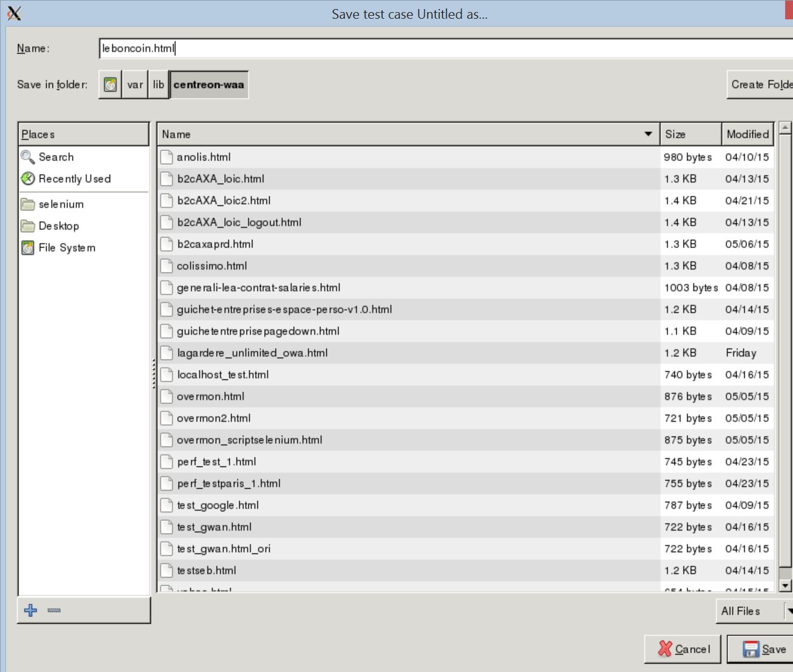Open File System in Places
793x672 pixels.
(x=66, y=248)
